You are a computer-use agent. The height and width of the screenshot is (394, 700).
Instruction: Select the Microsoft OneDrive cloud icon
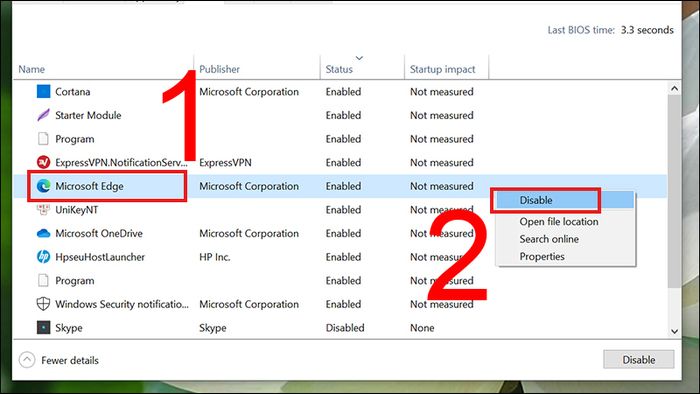click(43, 233)
